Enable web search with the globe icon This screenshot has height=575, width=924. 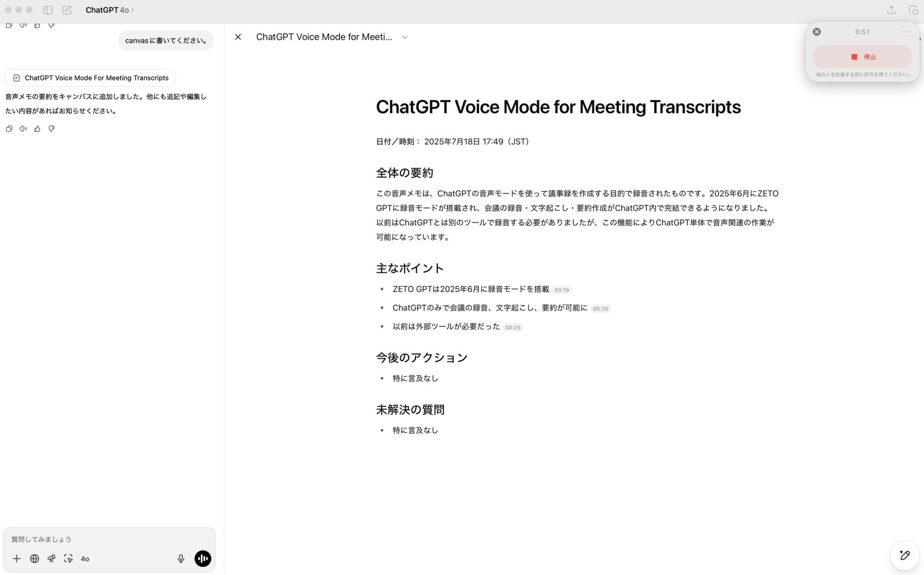34,559
